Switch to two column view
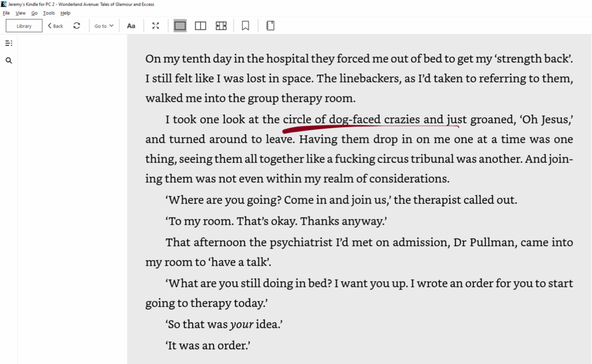This screenshot has height=364, width=592. pos(201,26)
